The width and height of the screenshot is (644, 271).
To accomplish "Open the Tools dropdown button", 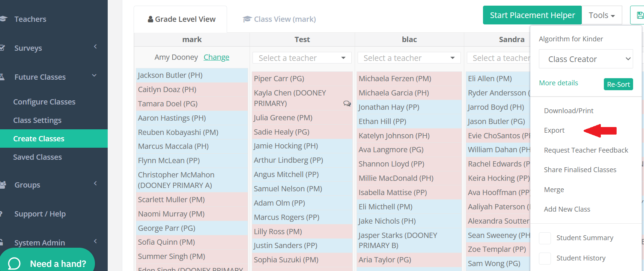I will 602,15.
